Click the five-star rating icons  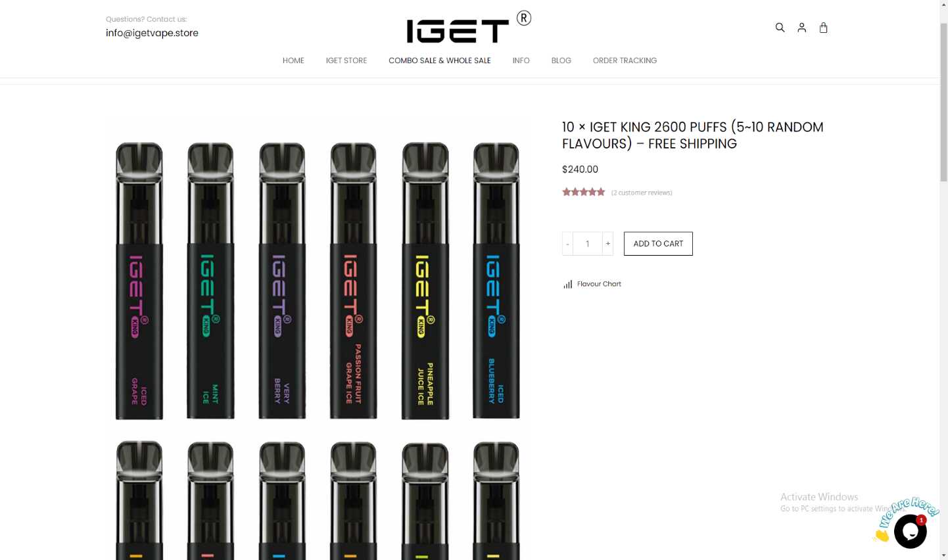click(583, 192)
